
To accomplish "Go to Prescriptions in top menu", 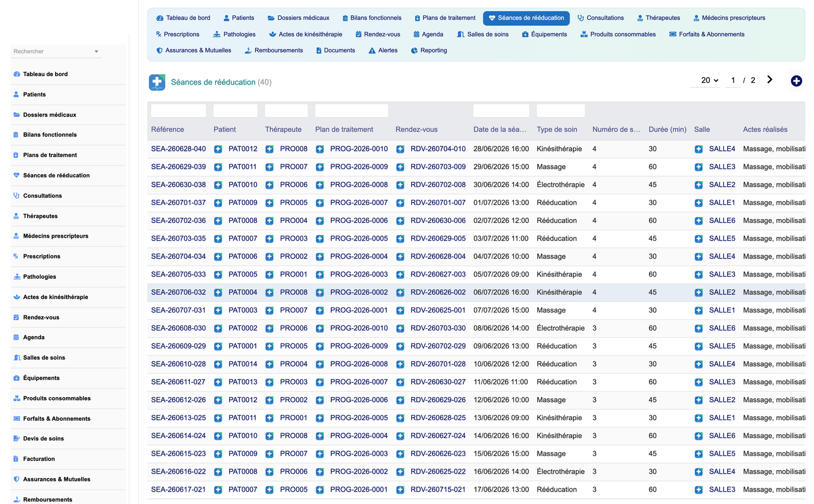I will (x=177, y=34).
